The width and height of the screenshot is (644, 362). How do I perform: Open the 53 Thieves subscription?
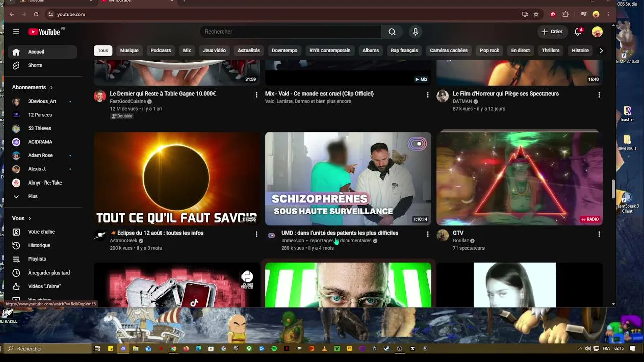43,128
